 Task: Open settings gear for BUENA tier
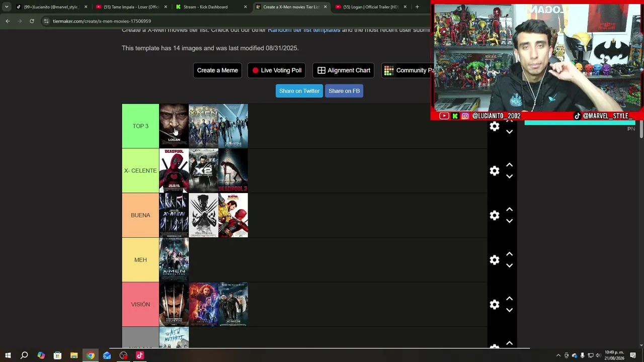[495, 215]
